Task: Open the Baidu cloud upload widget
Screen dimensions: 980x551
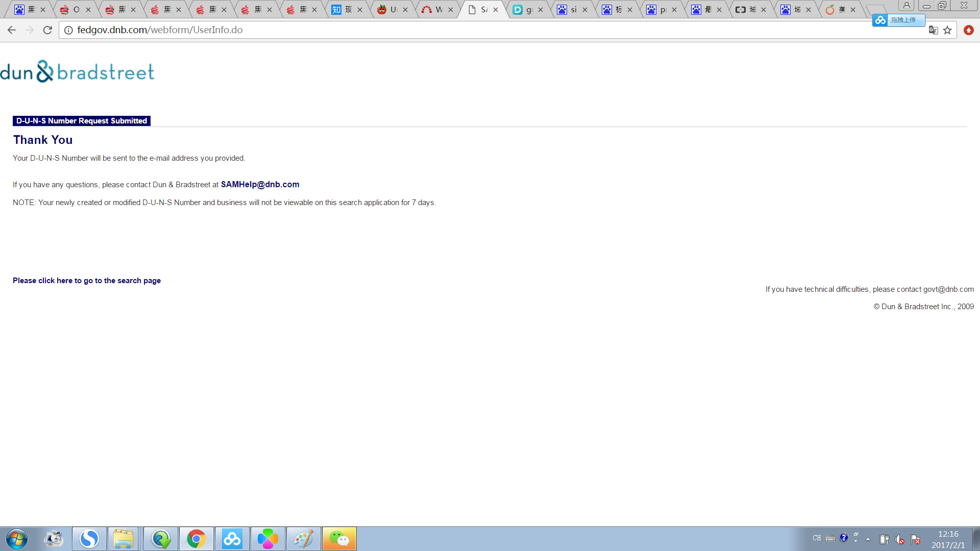Action: (898, 20)
